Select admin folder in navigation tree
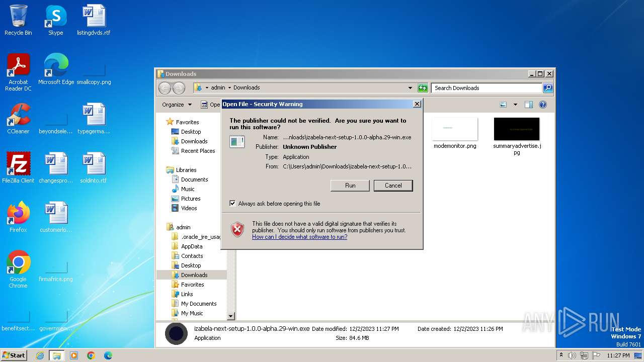This screenshot has width=644, height=362. [x=183, y=227]
